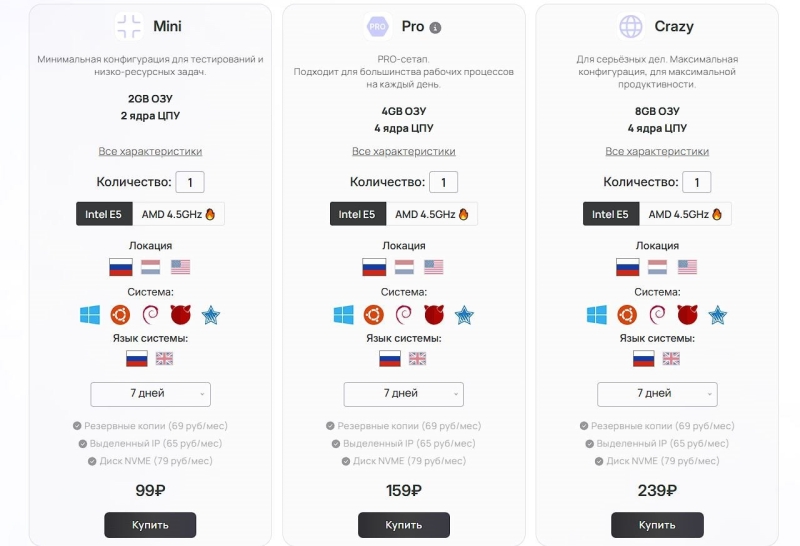Screen dimensions: 800x546
Task: Open all characteristics link in Mini plan
Action: (150, 151)
